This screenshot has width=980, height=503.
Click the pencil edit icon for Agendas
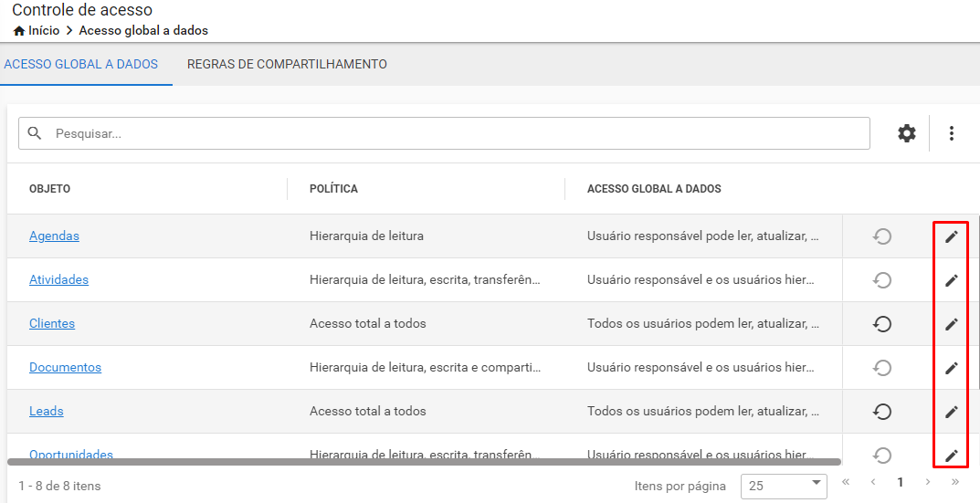952,236
